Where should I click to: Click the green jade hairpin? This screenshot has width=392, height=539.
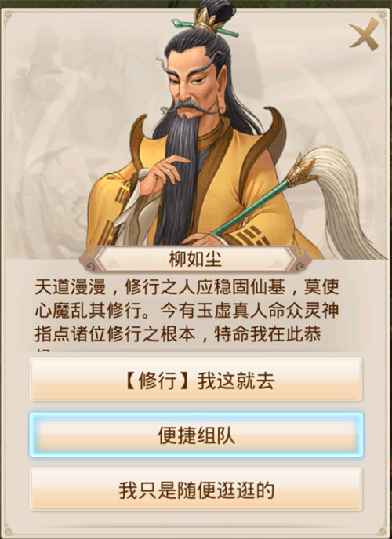[205, 28]
